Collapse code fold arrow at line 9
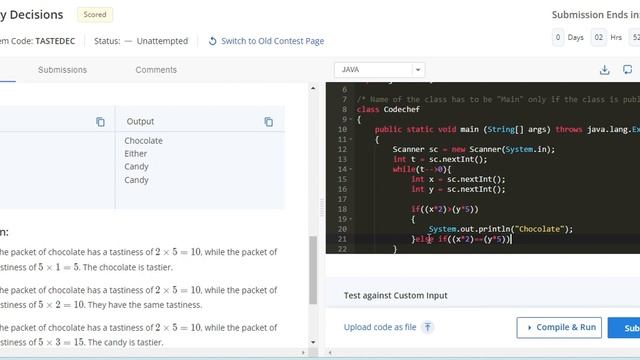 click(x=351, y=120)
